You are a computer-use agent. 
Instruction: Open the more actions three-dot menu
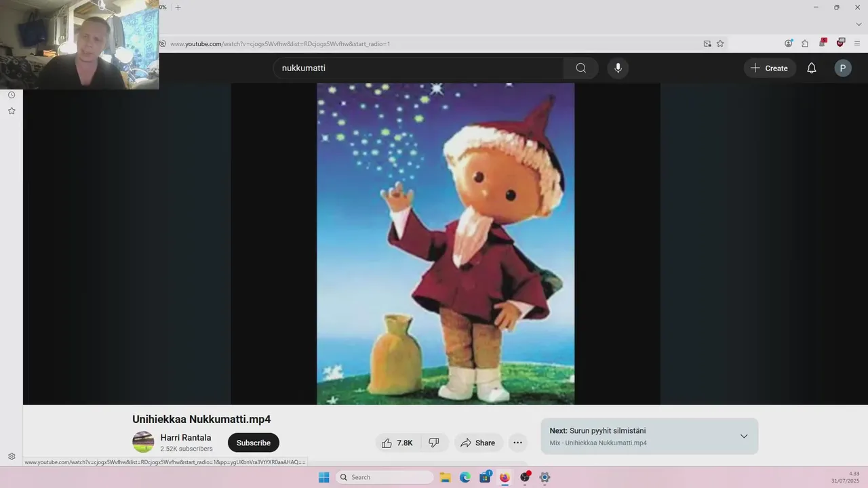coord(517,443)
